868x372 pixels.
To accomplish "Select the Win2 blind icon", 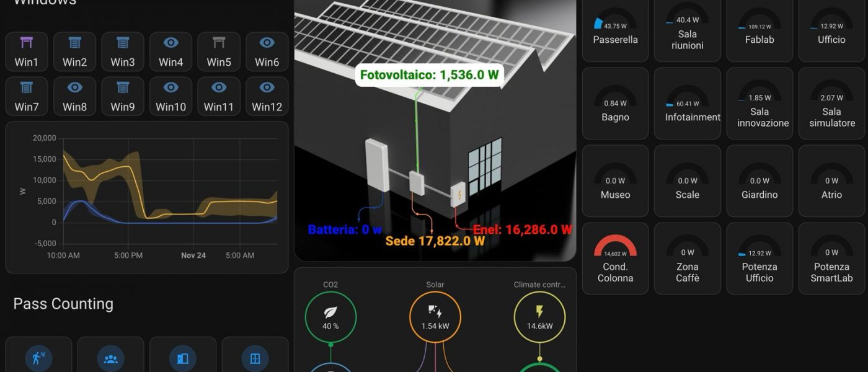I will tap(75, 43).
